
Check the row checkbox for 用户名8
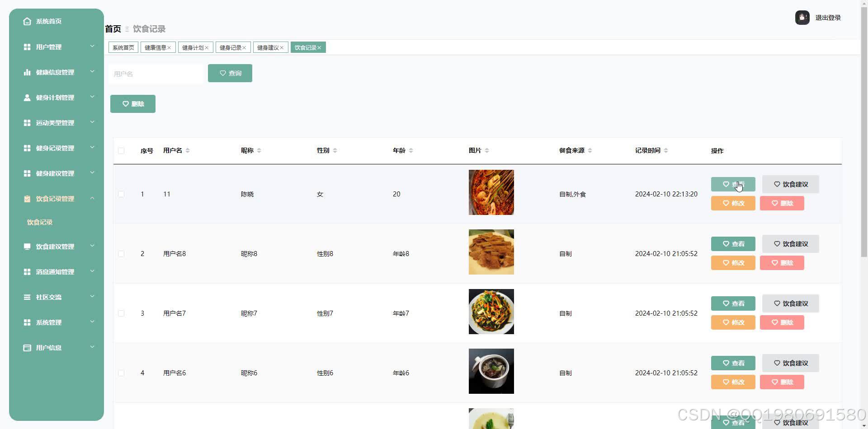(x=121, y=254)
